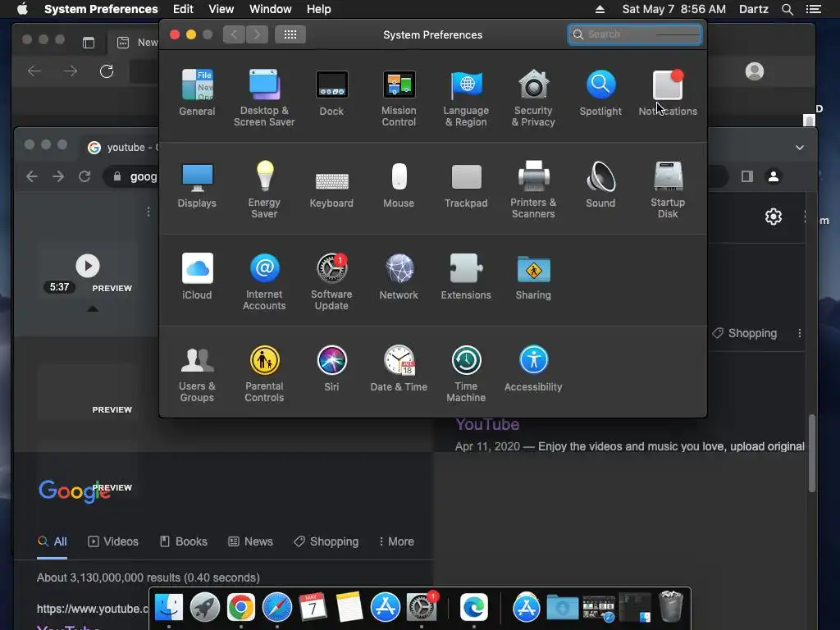Open the Window menu
This screenshot has width=840, height=630.
click(x=271, y=9)
